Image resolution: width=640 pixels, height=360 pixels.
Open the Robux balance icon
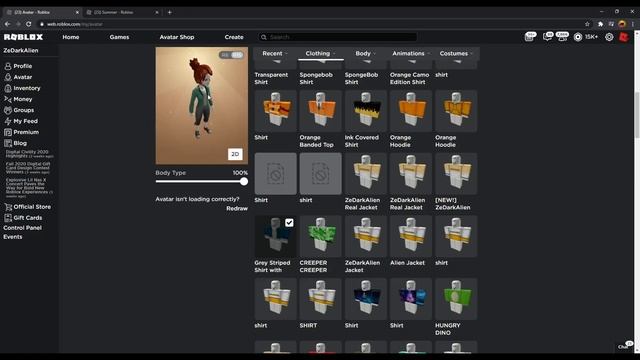tap(578, 37)
